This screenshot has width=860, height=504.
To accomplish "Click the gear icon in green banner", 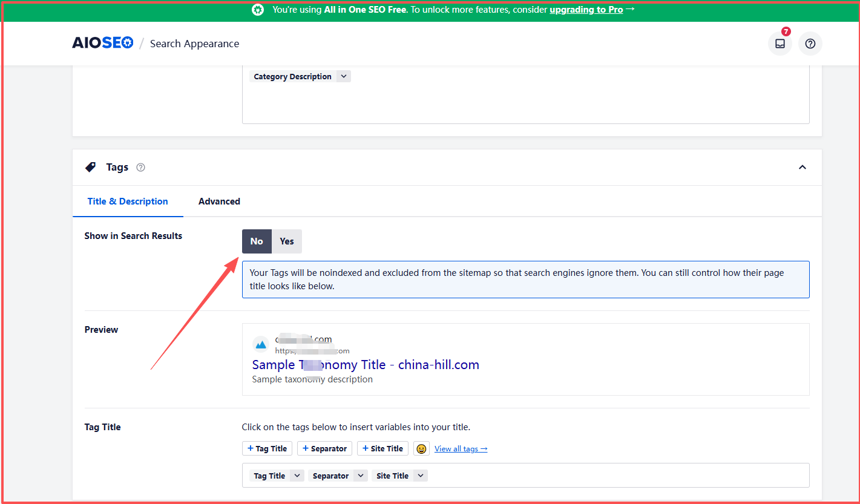I will pos(258,10).
